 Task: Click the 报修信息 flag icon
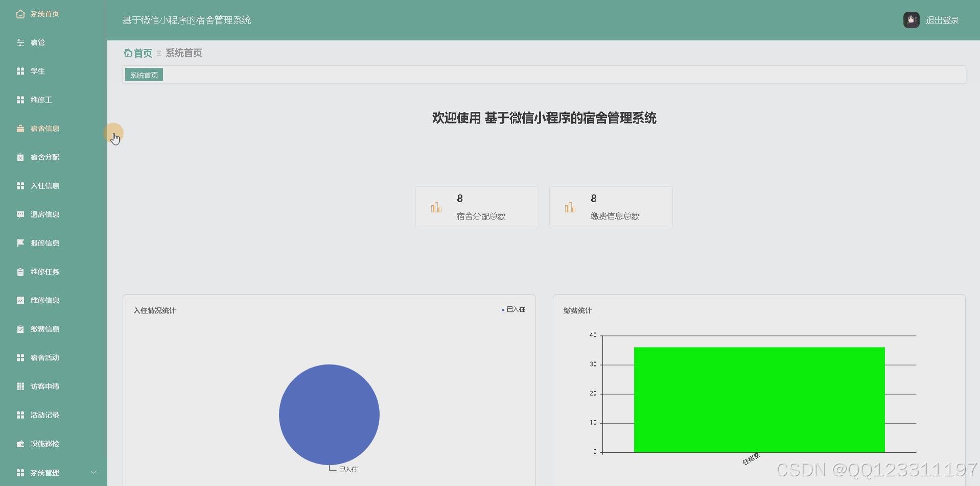(20, 242)
